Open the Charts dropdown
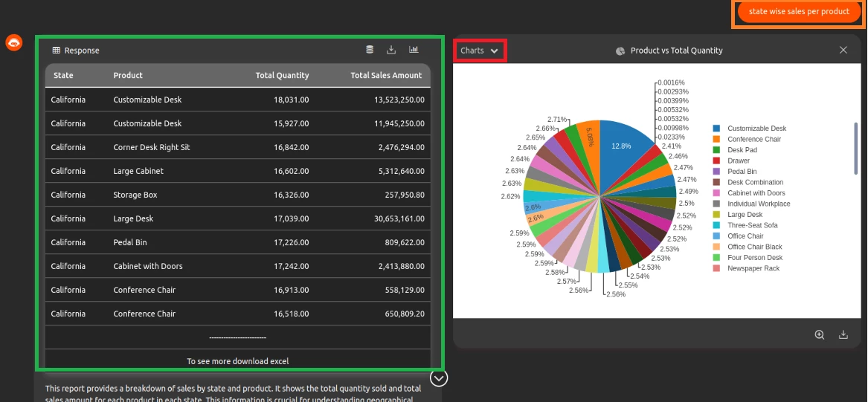This screenshot has height=402, width=868. click(480, 51)
